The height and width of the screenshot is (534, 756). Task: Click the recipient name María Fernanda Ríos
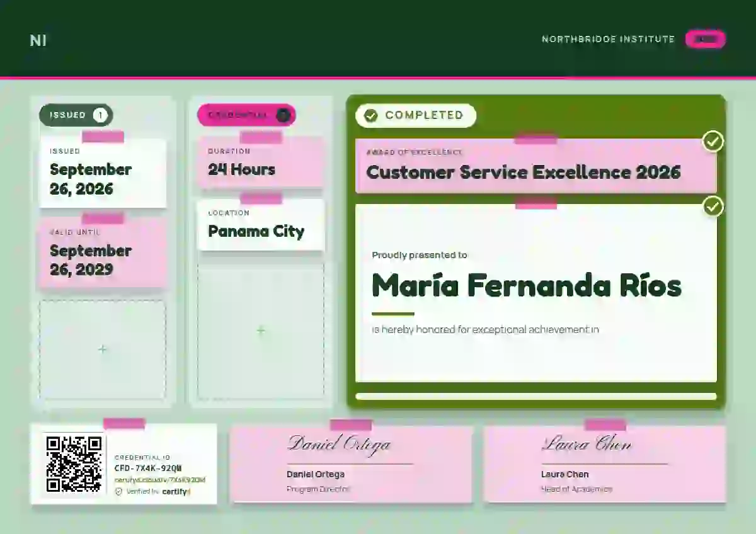pos(527,286)
